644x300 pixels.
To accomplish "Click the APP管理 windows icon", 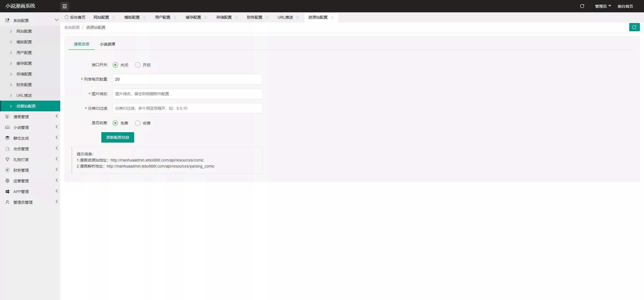I will 7,191.
